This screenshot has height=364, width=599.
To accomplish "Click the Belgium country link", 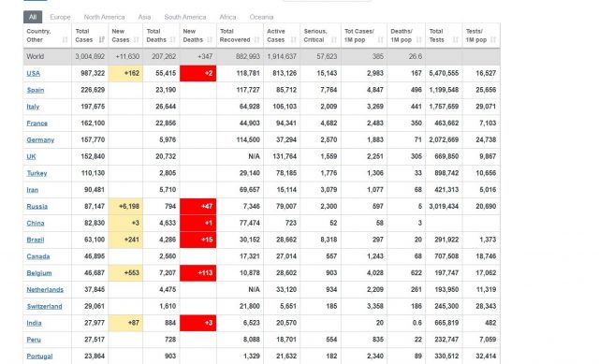I will pos(39,273).
